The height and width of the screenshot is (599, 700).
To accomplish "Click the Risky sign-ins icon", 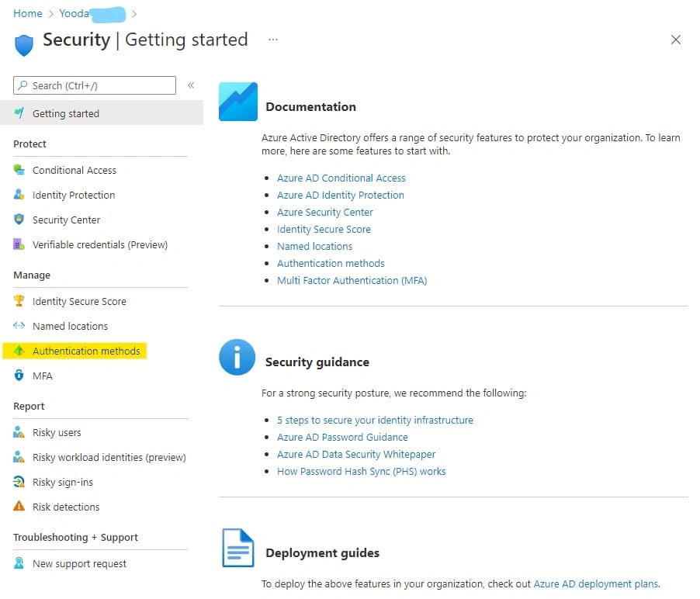I will [x=19, y=482].
